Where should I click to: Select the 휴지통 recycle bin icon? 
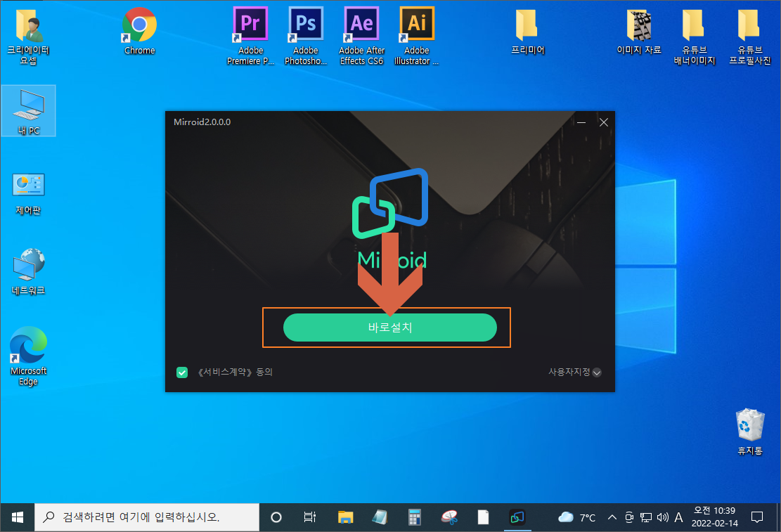tap(750, 432)
